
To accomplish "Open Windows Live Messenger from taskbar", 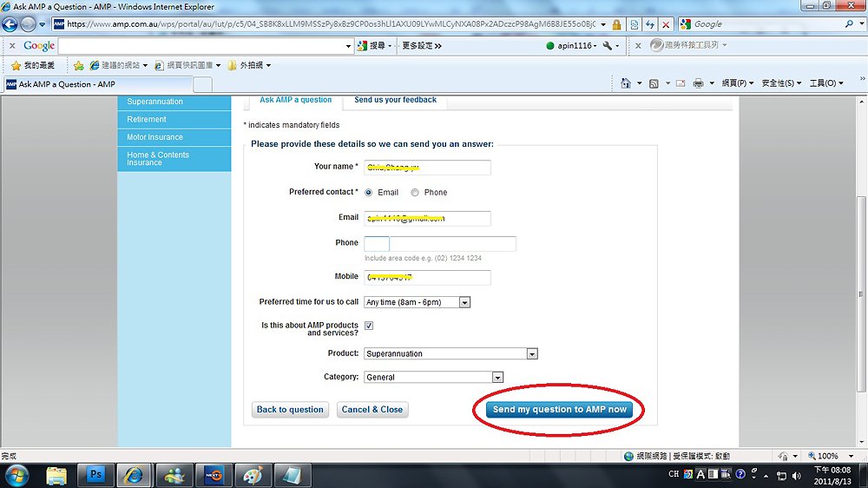I will pos(175,475).
